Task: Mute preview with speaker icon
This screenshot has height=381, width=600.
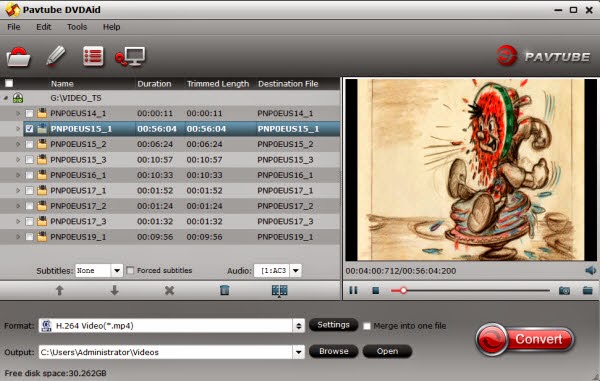Action: 590,271
